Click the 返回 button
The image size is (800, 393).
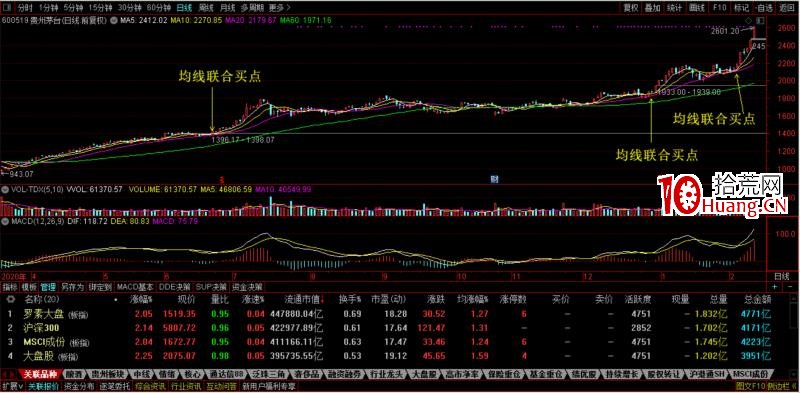pyautogui.click(x=786, y=8)
